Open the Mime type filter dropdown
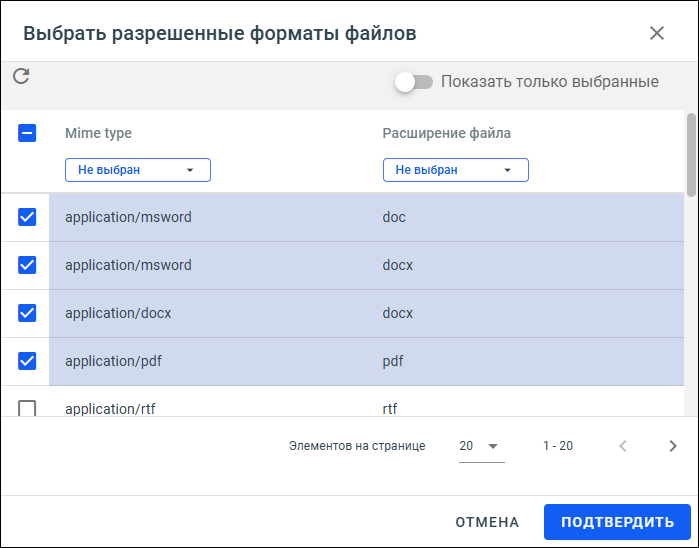 (x=138, y=170)
